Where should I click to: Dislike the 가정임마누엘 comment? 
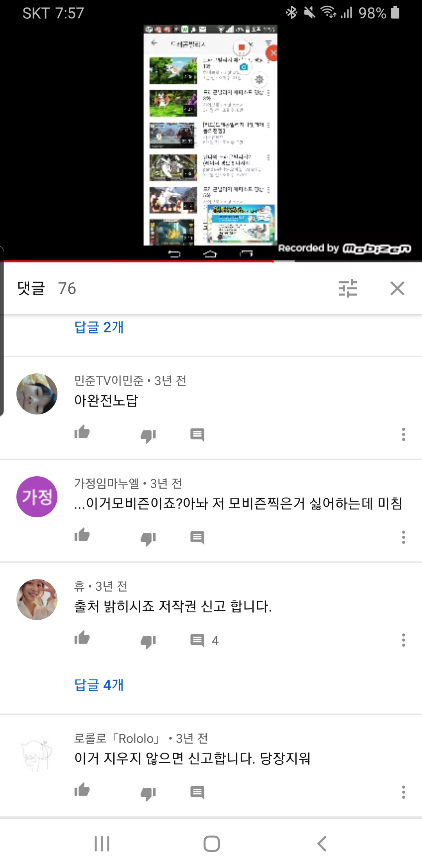pos(148,538)
